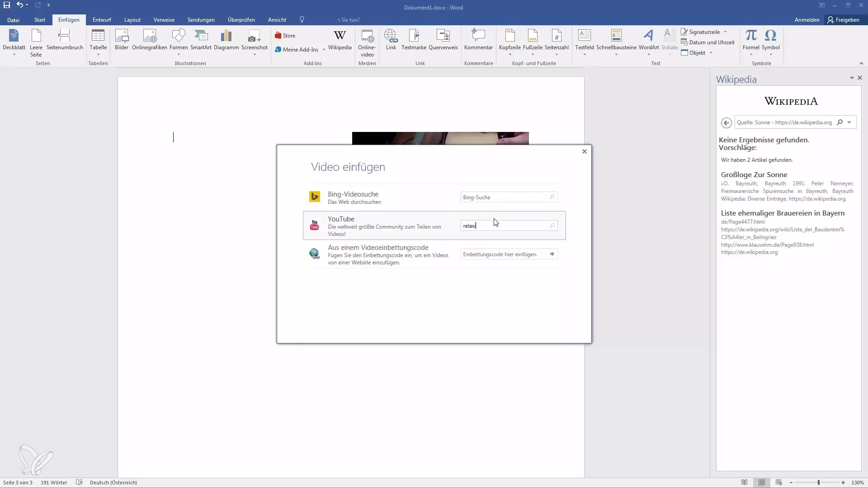
Task: Open the Kopfzeile header menu
Action: (x=510, y=42)
